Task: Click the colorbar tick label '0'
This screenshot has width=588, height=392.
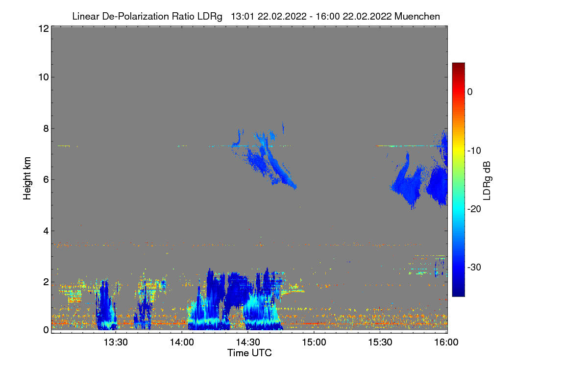Action: point(470,92)
